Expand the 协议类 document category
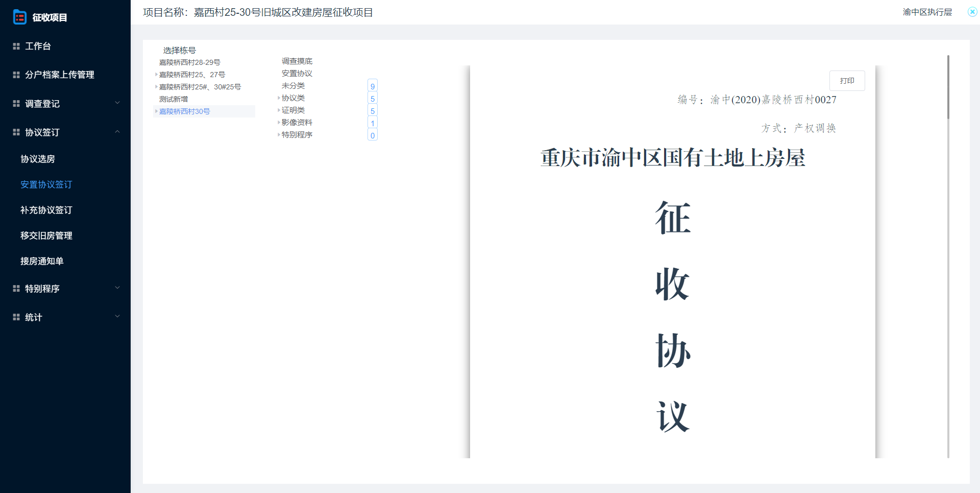The width and height of the screenshot is (980, 493). 279,98
